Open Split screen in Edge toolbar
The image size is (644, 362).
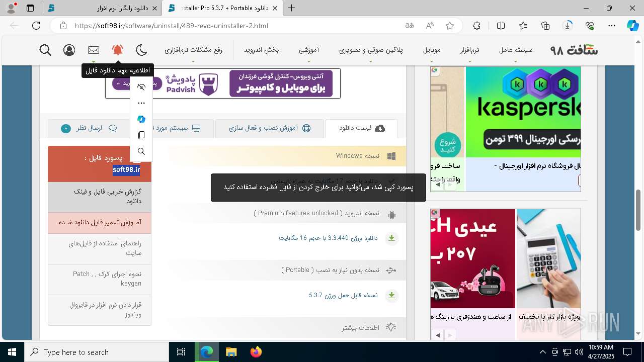[501, 26]
